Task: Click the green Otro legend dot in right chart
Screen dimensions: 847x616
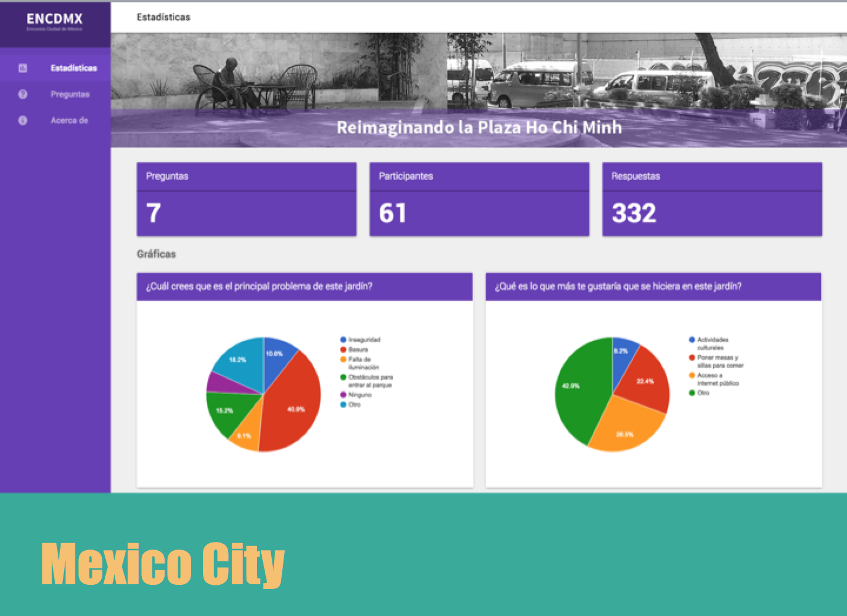Action: pos(692,393)
